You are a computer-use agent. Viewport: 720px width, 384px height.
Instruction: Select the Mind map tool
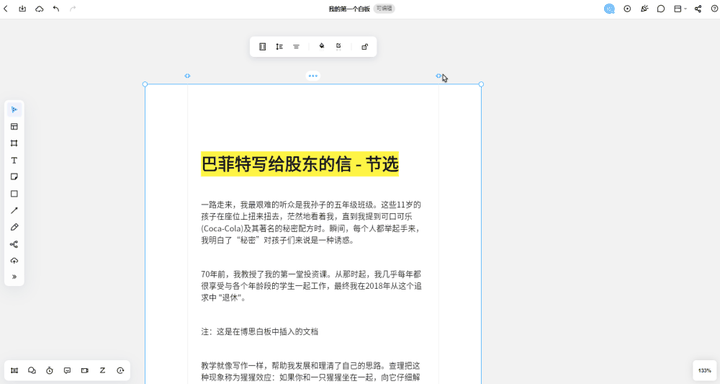click(x=14, y=244)
